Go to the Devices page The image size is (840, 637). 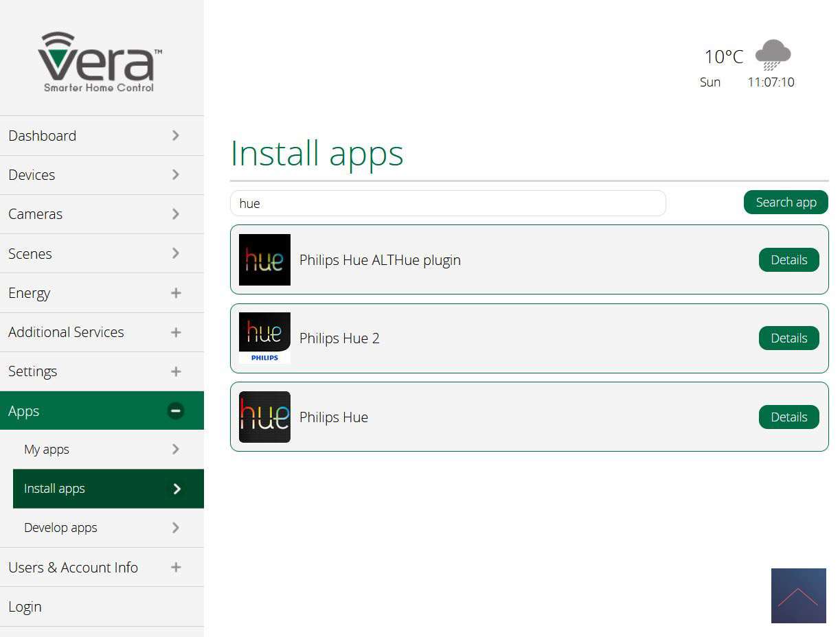(x=32, y=175)
